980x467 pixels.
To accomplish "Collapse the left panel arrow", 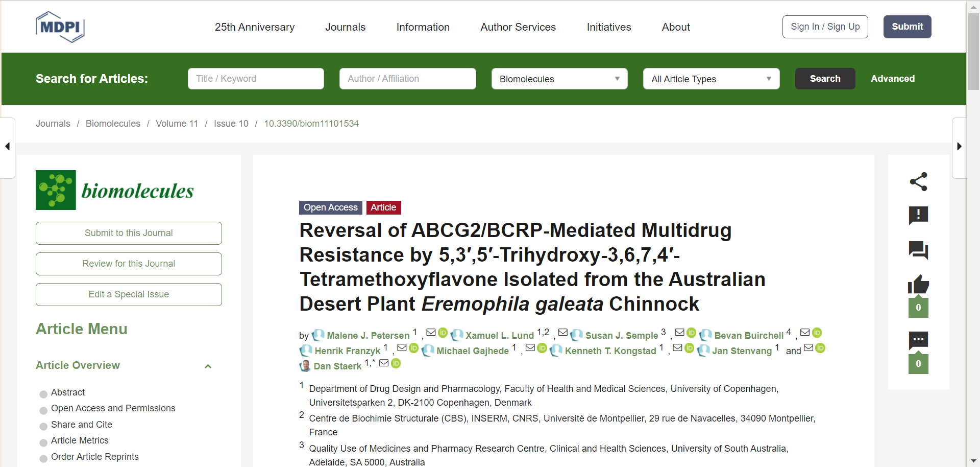I will (8, 147).
